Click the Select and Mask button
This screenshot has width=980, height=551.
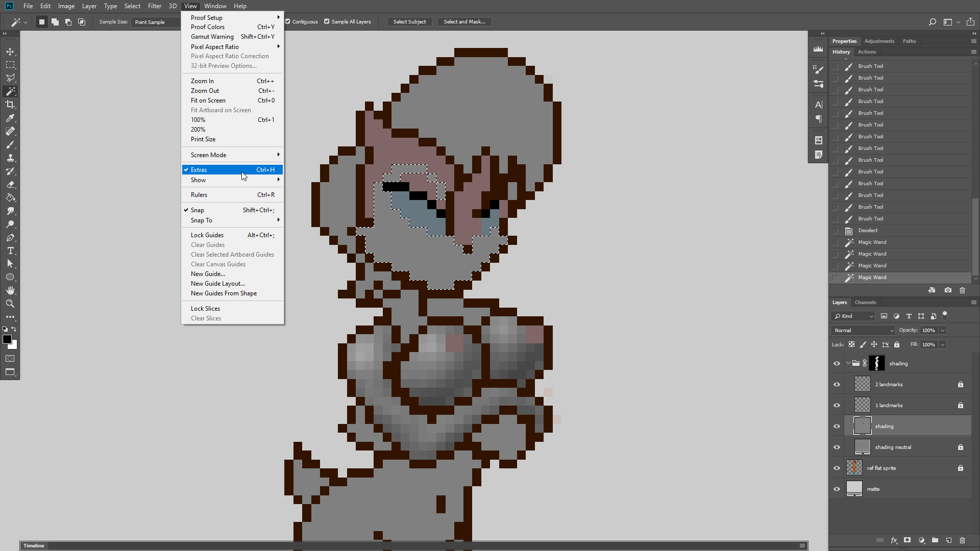464,21
